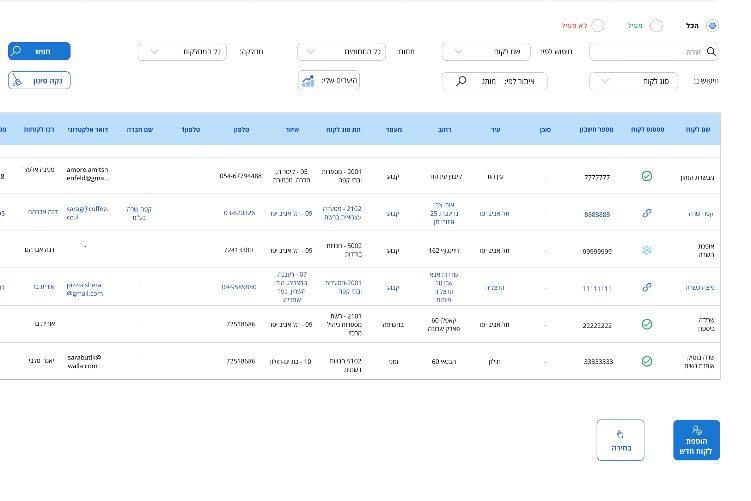
Task: Select the red 'לא פעיל' radio button
Action: click(598, 25)
